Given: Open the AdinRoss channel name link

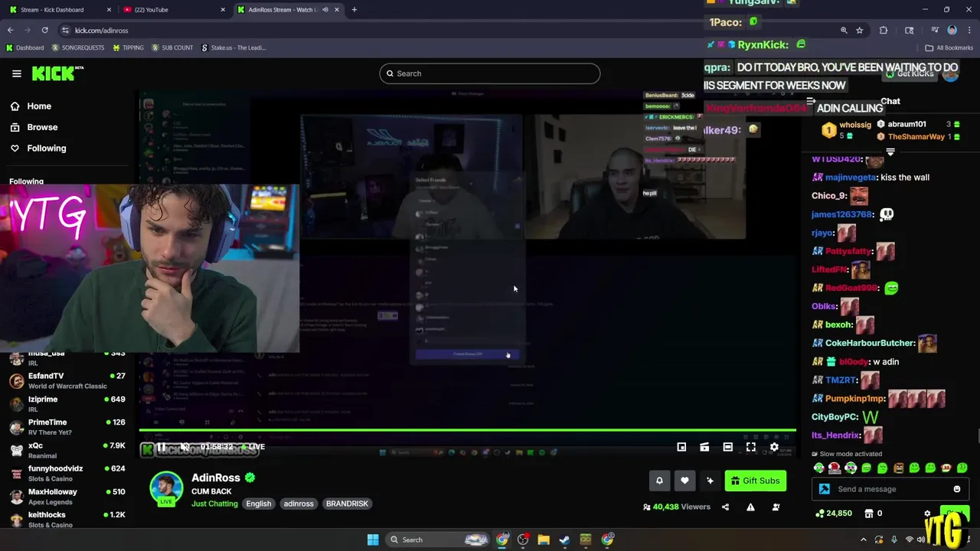Looking at the screenshot, I should click(x=216, y=478).
